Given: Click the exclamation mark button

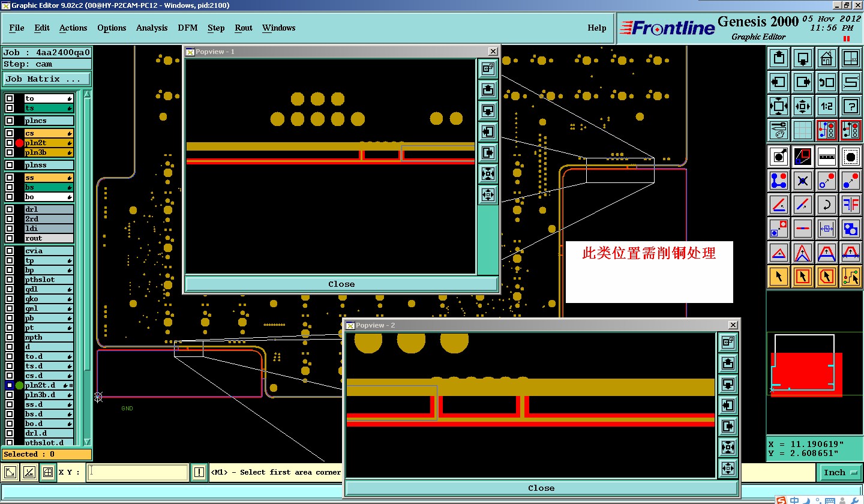Looking at the screenshot, I should (199, 472).
